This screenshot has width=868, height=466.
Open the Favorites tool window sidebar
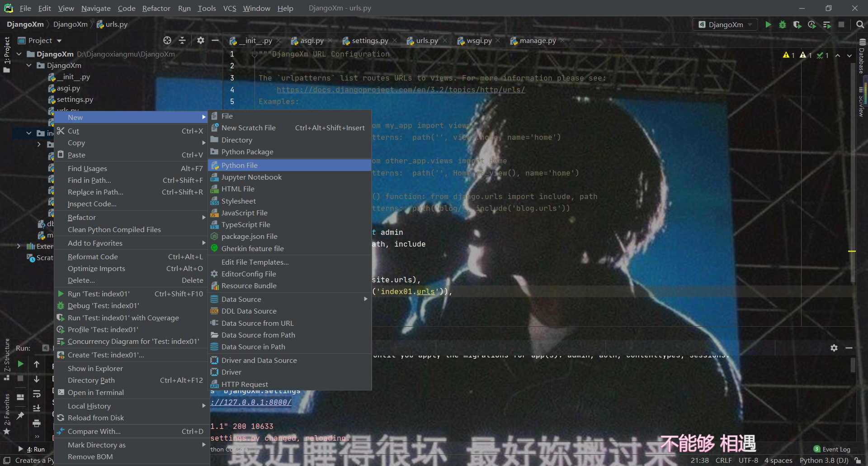coord(7,414)
